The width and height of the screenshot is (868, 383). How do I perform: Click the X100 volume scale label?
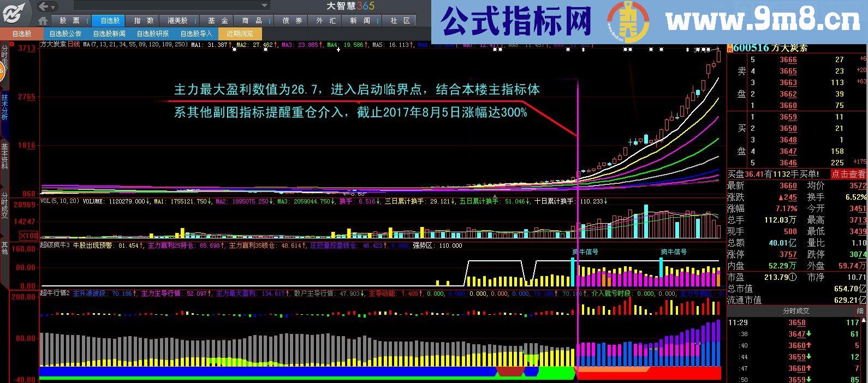coord(28,236)
